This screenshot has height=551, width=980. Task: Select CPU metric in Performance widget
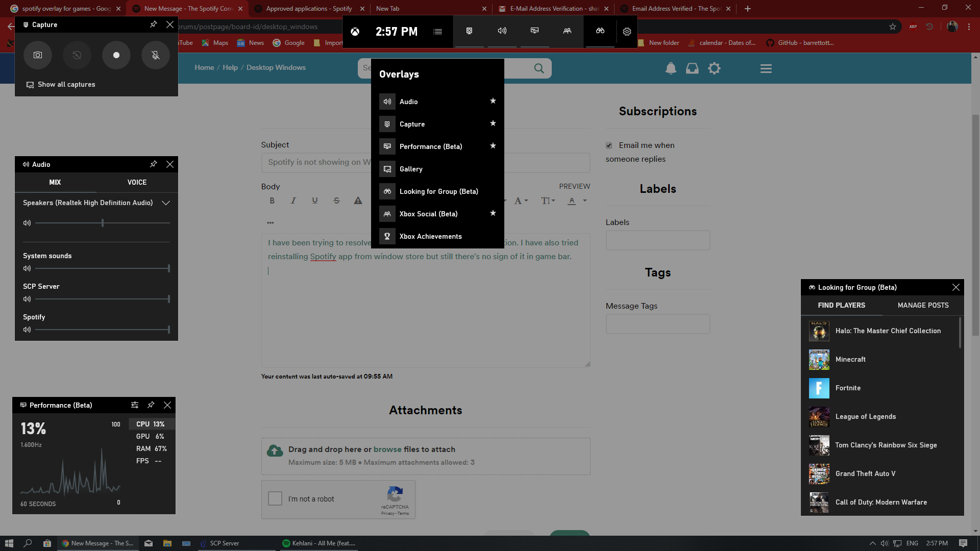pyautogui.click(x=152, y=424)
